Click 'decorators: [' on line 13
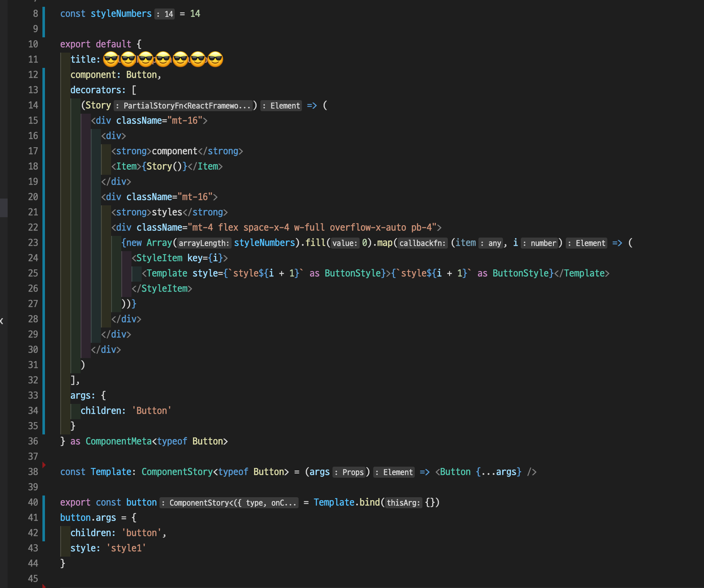This screenshot has height=588, width=704. coord(103,90)
